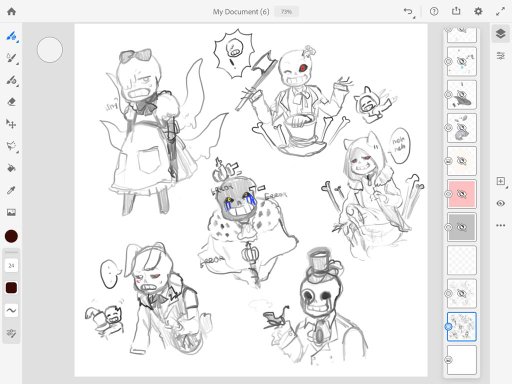
Task: Select the lasso selection tool
Action: coord(11,146)
